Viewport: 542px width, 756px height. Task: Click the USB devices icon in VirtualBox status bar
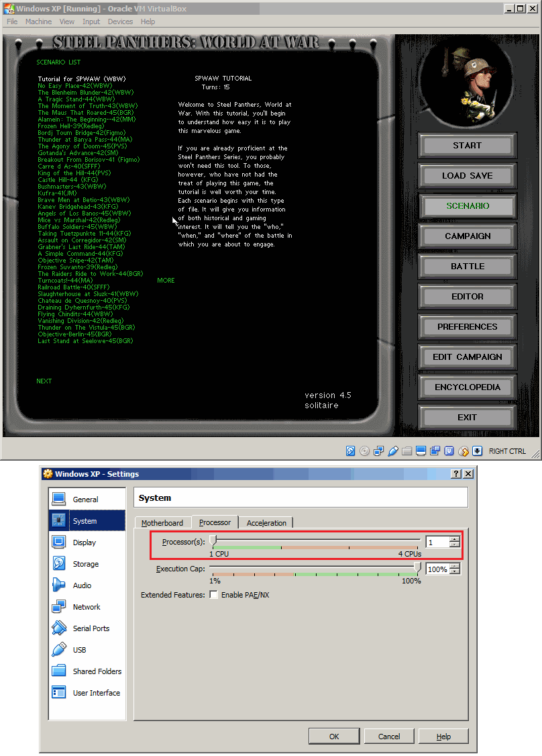[392, 451]
